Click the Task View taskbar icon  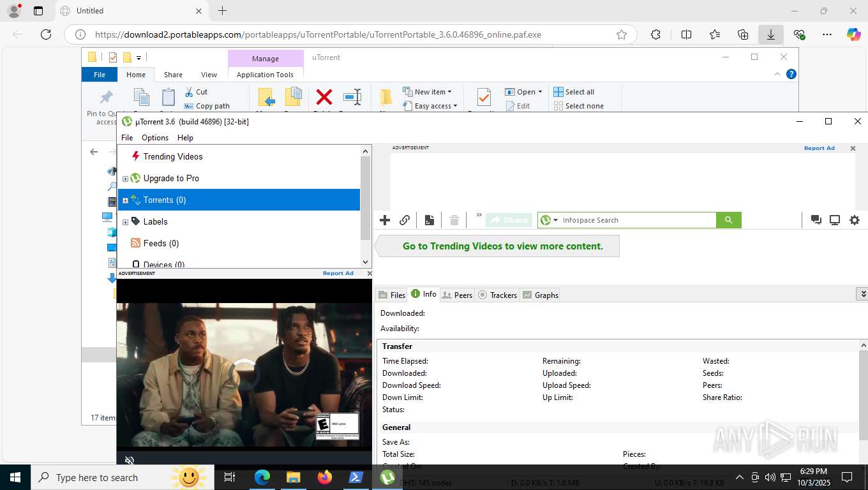[230, 477]
